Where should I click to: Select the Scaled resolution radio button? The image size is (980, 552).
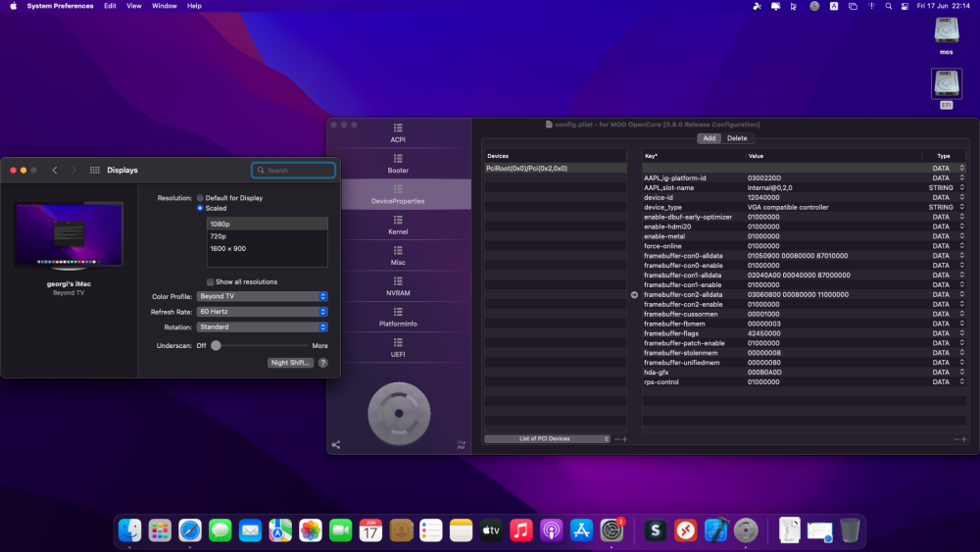click(200, 208)
